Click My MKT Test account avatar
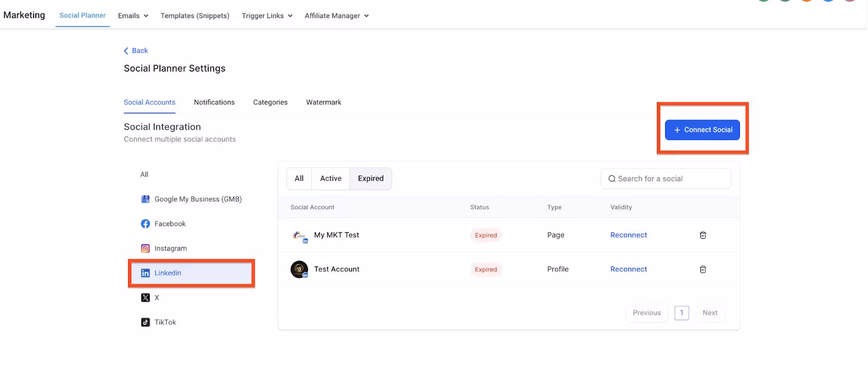 coord(300,236)
